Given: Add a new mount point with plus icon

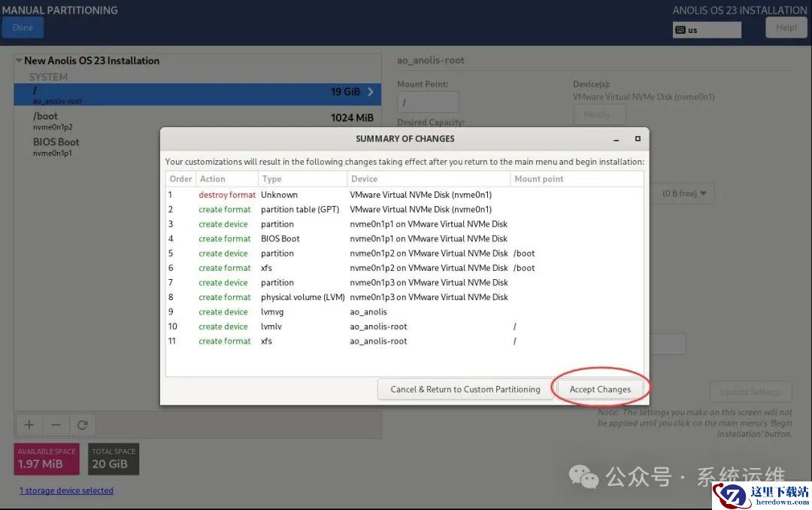Looking at the screenshot, I should tap(29, 425).
